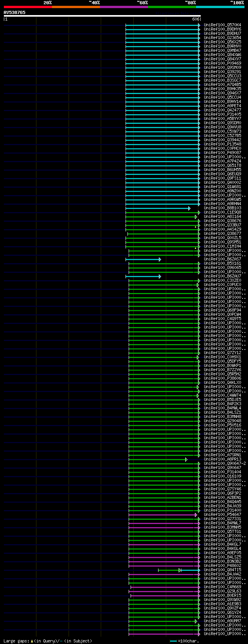The height and width of the screenshot is (644, 248).
Task: Select the UniRef100_A9PET4 label
Action: tap(222, 106)
